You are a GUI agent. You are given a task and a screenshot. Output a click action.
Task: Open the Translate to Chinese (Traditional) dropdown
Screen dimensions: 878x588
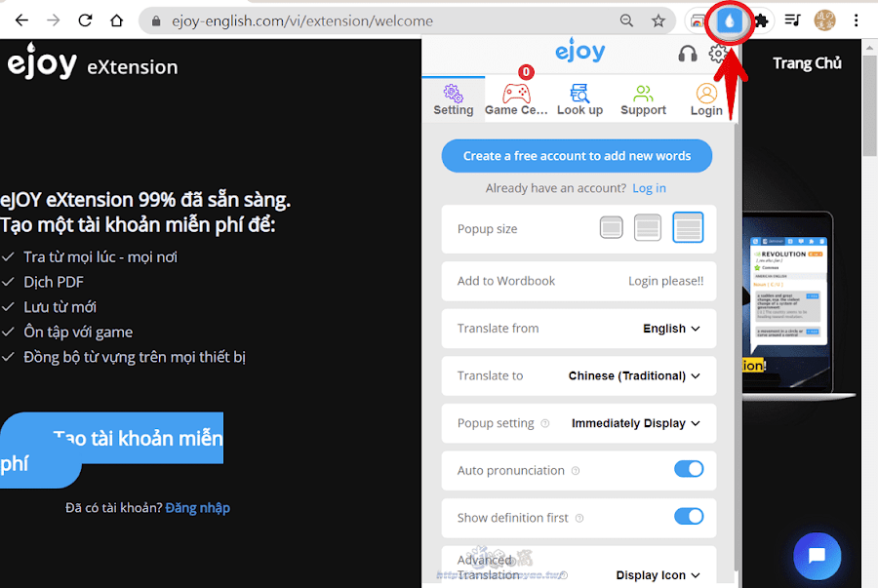634,376
